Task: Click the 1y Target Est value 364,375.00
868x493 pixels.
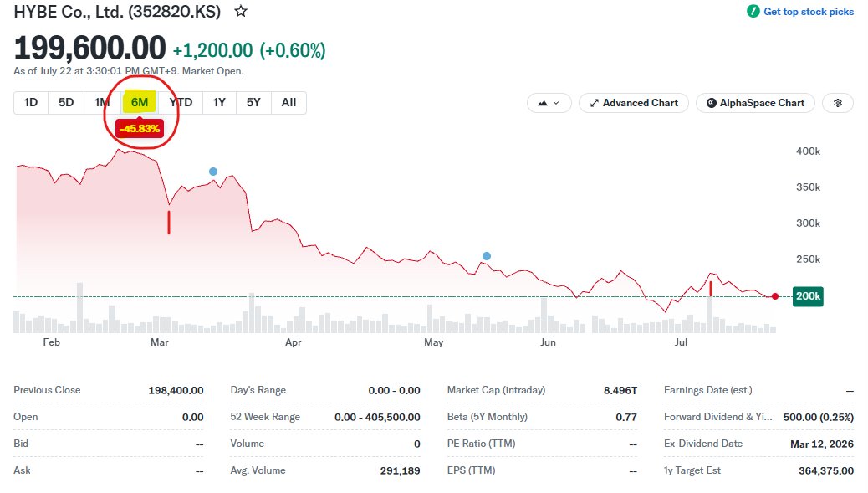Action: tap(826, 471)
